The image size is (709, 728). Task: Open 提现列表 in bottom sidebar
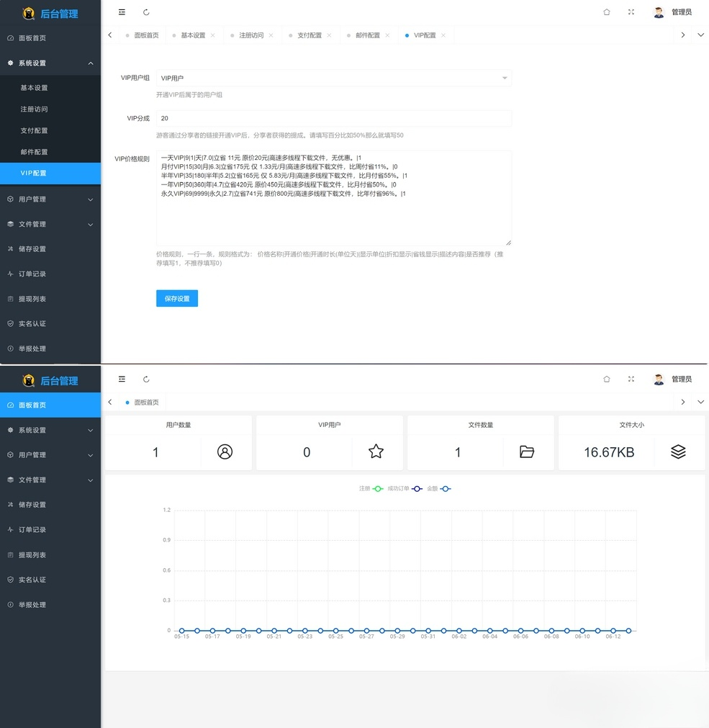click(x=50, y=555)
